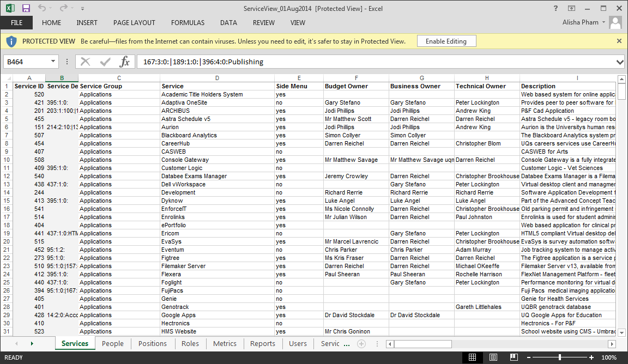Click the Excel logo icon in title bar
Image resolution: width=628 pixels, height=364 pixels.
click(10, 8)
